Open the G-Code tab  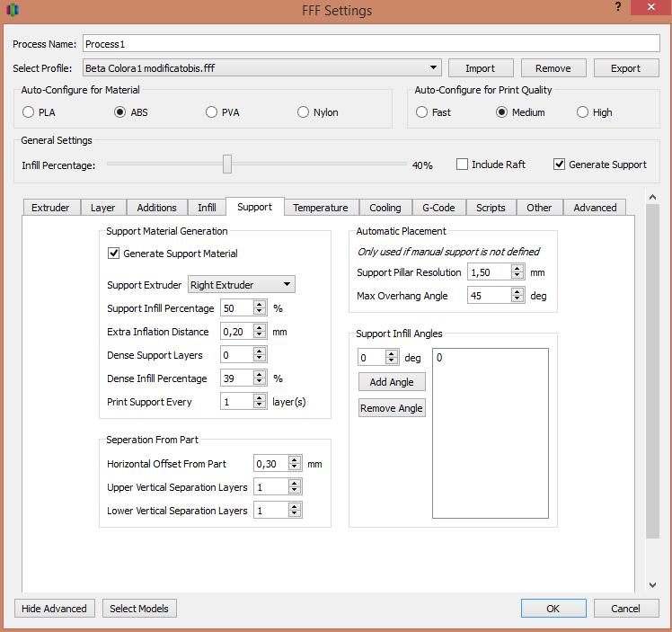tap(438, 208)
